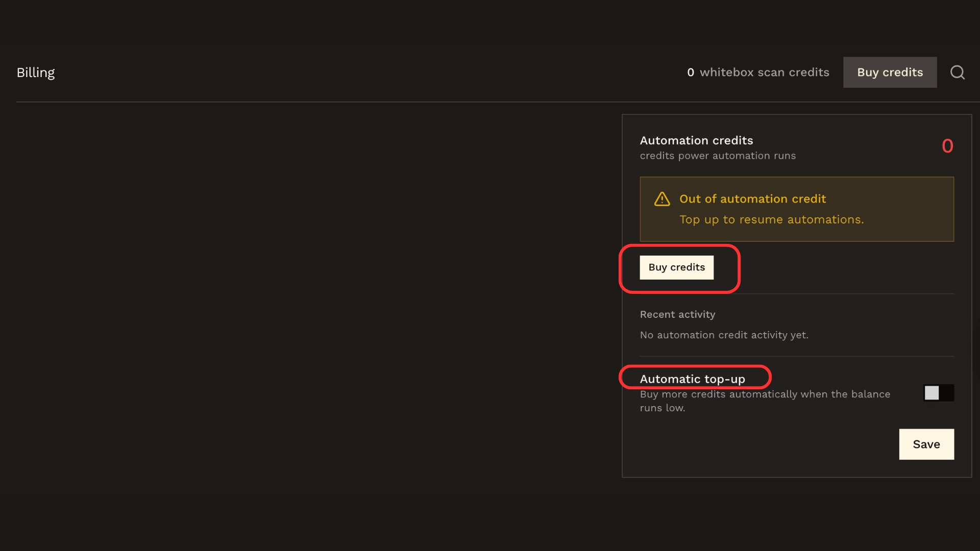Viewport: 980px width, 551px height.
Task: Click "Top up to resume automations." text
Action: (x=771, y=220)
